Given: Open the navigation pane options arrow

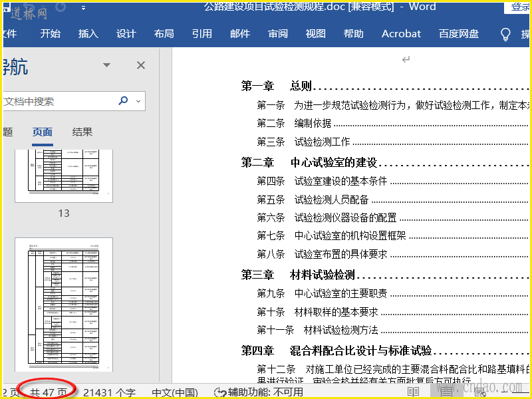Looking at the screenshot, I should (x=106, y=65).
